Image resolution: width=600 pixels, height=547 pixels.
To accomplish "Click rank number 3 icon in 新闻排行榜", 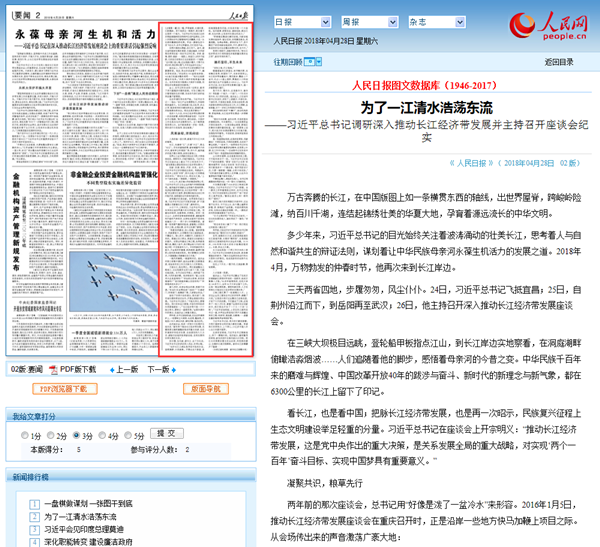I will (x=34, y=529).
